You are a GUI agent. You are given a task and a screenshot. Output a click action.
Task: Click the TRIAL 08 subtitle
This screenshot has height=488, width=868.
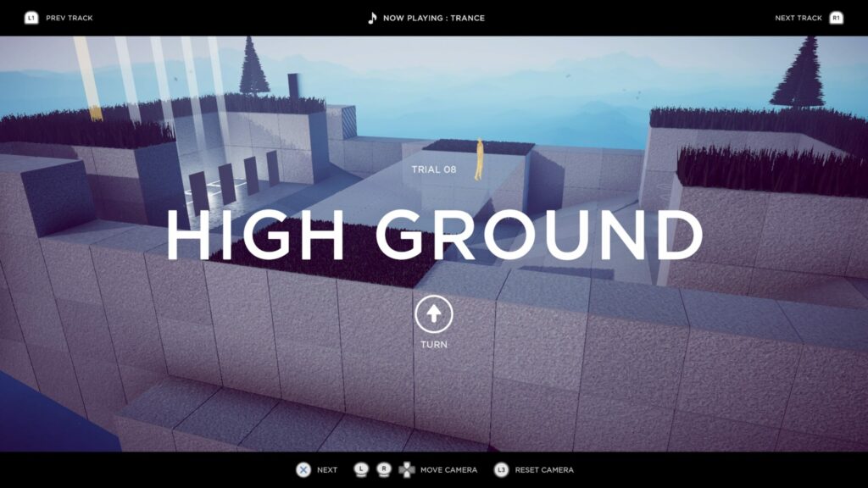click(433, 169)
